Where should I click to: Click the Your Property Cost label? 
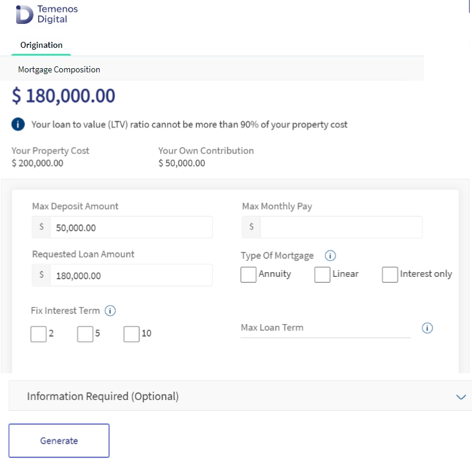pos(50,151)
